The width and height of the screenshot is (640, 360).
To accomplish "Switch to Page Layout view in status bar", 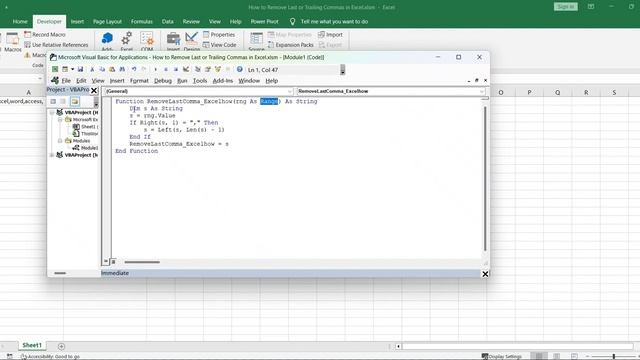I will tap(556, 356).
